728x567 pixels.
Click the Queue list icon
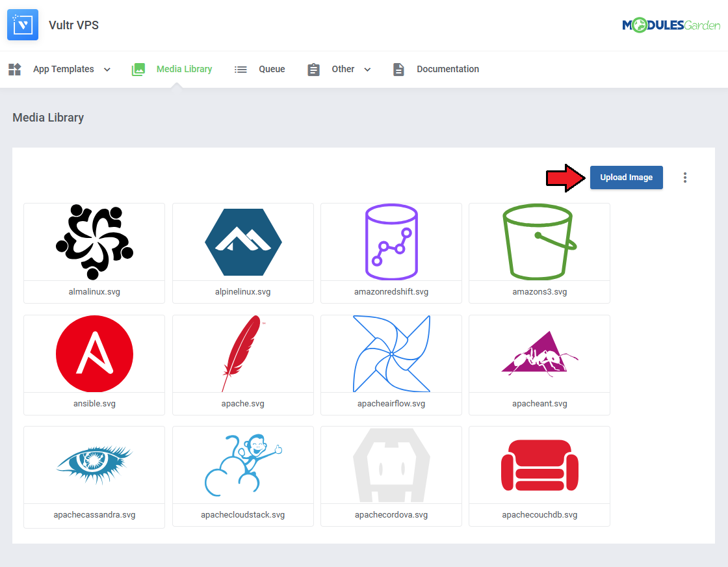pos(240,70)
